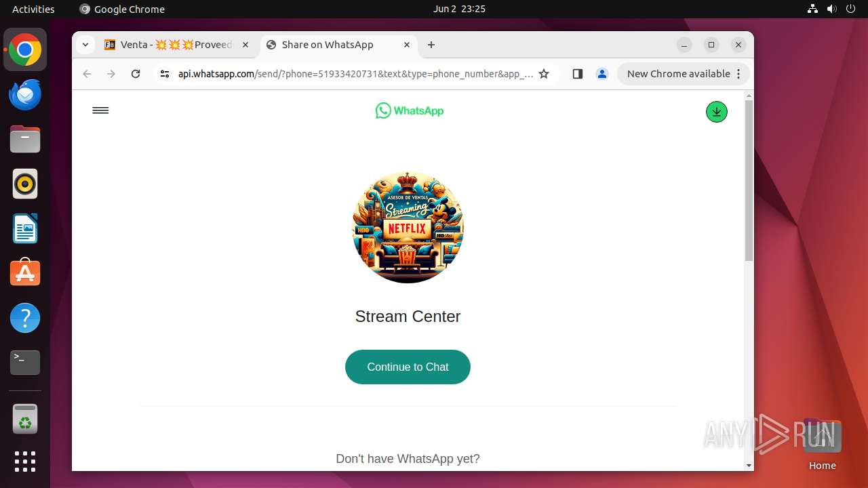Open Help from the dock

tap(25, 318)
